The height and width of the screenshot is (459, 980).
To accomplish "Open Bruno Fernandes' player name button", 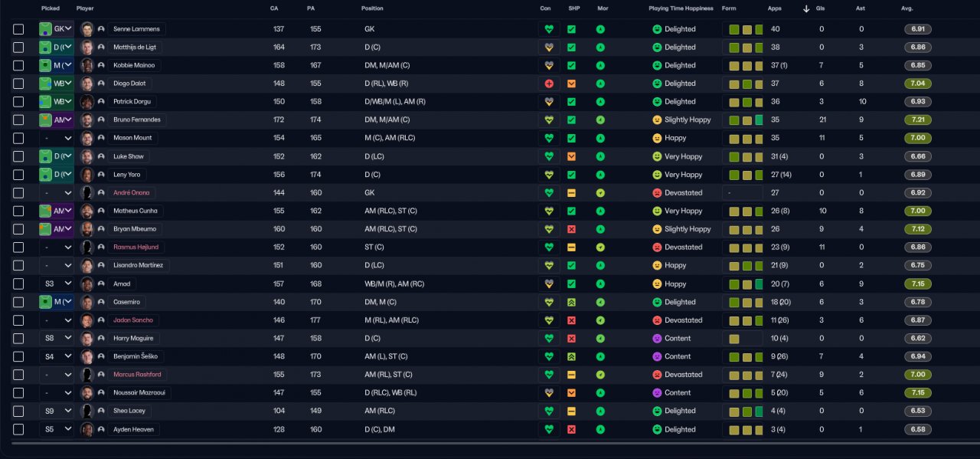I will pyautogui.click(x=137, y=120).
